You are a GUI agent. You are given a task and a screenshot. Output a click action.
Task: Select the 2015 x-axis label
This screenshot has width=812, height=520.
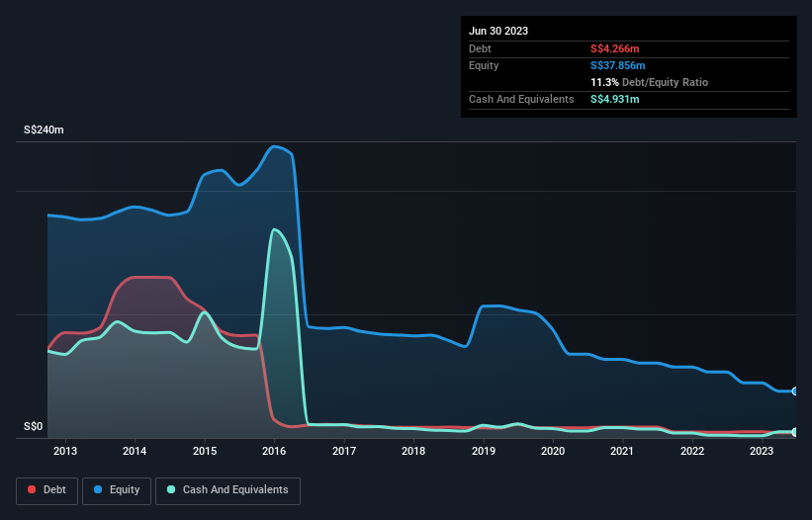tap(205, 451)
